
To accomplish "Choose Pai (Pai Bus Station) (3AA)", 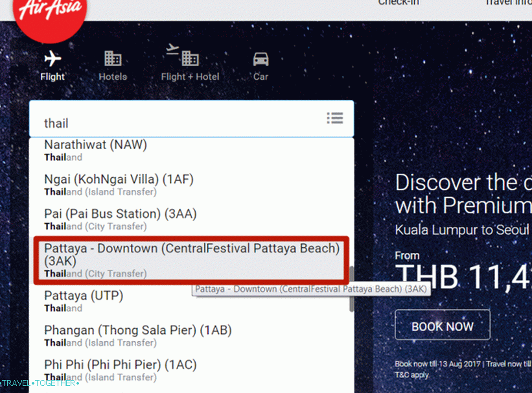I will click(x=191, y=219).
